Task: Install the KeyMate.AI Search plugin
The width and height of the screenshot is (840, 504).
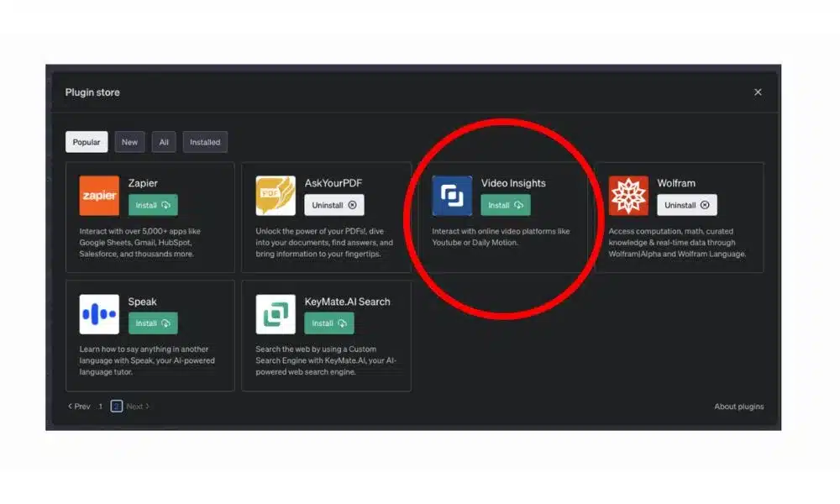Action: click(x=329, y=323)
